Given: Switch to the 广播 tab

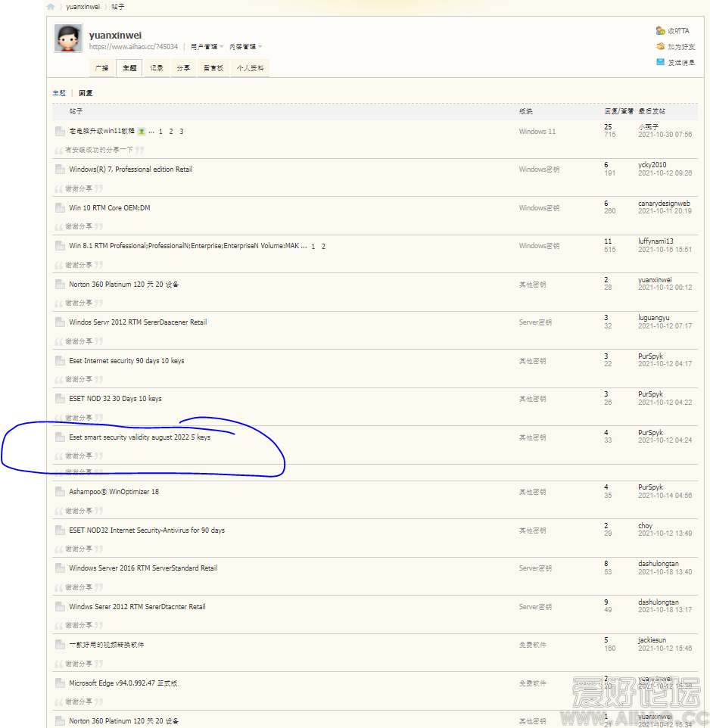Looking at the screenshot, I should tap(101, 68).
